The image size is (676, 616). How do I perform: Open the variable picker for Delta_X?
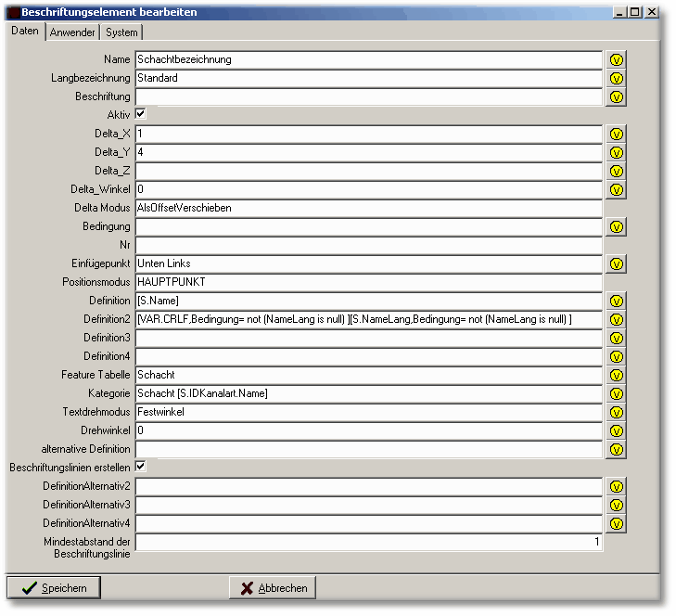617,134
